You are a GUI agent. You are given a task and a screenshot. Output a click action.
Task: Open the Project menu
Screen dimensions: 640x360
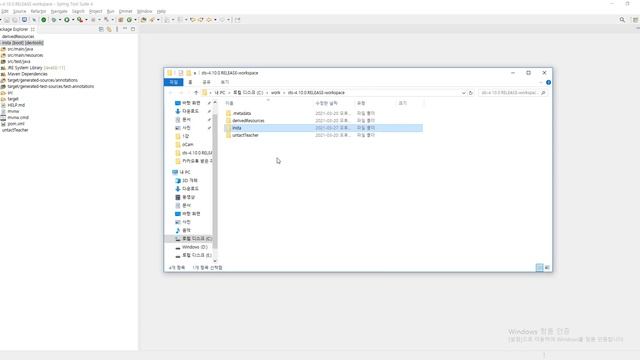tap(96, 11)
